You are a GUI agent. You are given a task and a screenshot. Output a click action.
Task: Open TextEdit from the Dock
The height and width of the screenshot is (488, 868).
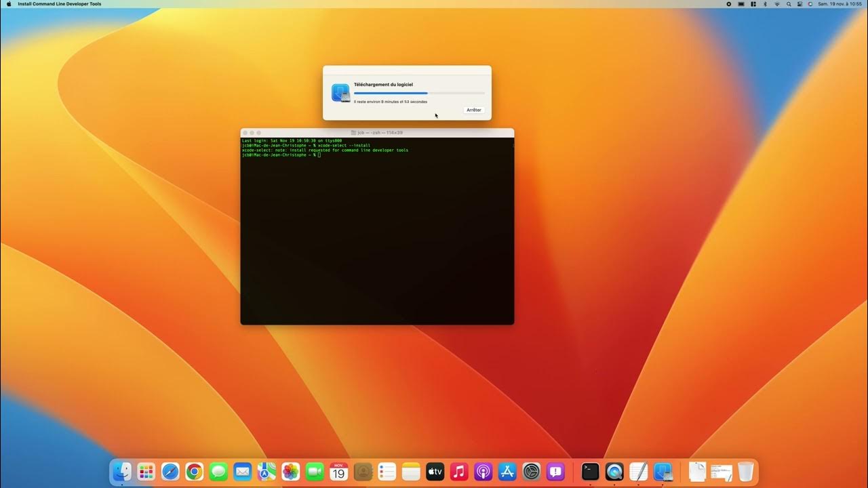click(639, 471)
